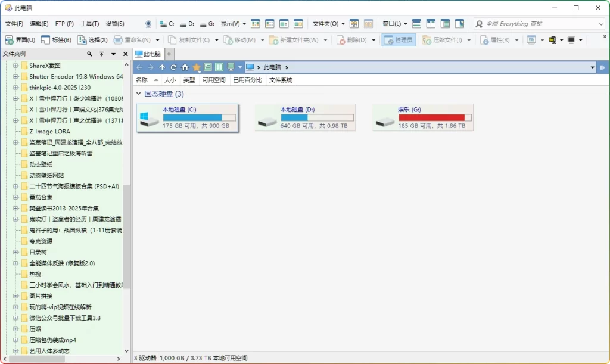Expand the 重命名(N) dropdown arrow
This screenshot has width=610, height=364.
[158, 40]
